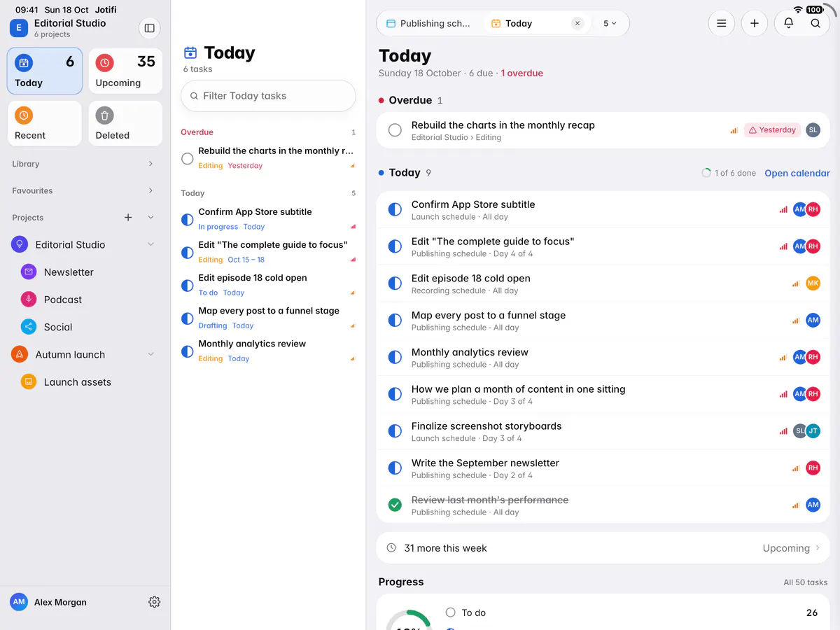Open the Podcast project

[63, 299]
